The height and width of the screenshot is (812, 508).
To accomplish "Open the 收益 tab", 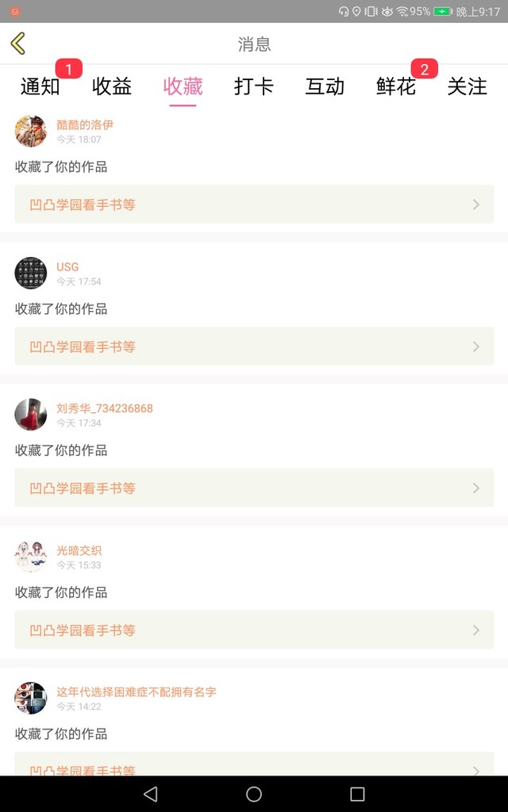I will click(112, 86).
